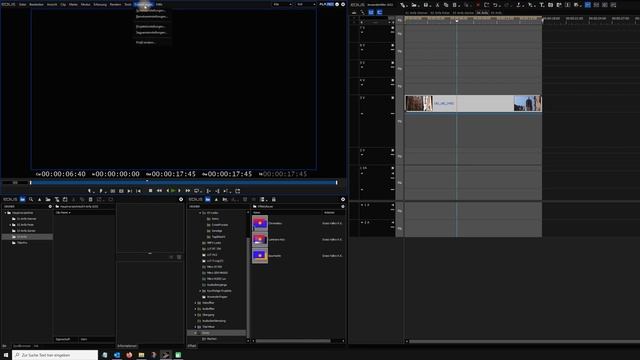The height and width of the screenshot is (360, 640).
Task: Select Sequenzeinstellungen from the open menu
Action: tap(151, 33)
